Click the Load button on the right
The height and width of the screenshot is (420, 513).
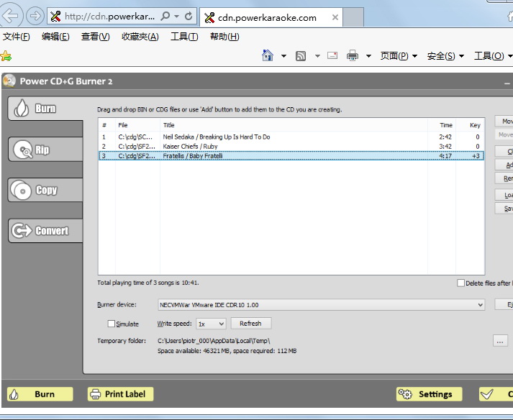[504, 195]
